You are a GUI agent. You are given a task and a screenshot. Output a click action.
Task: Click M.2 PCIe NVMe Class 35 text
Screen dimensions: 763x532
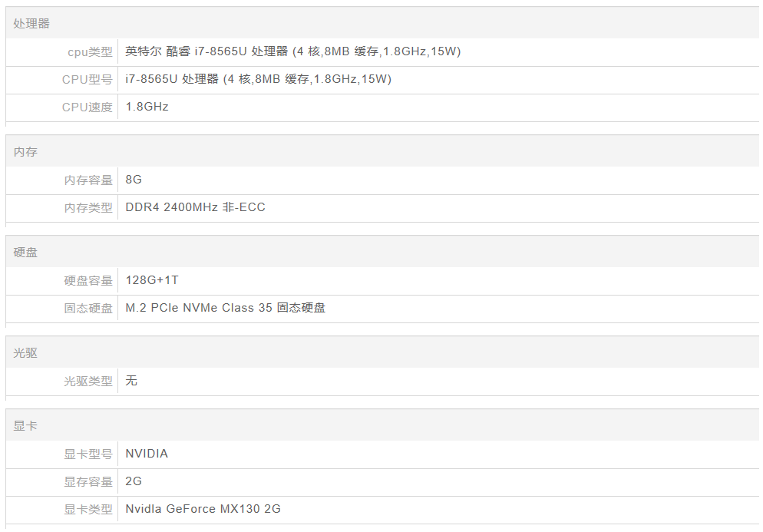(225, 309)
